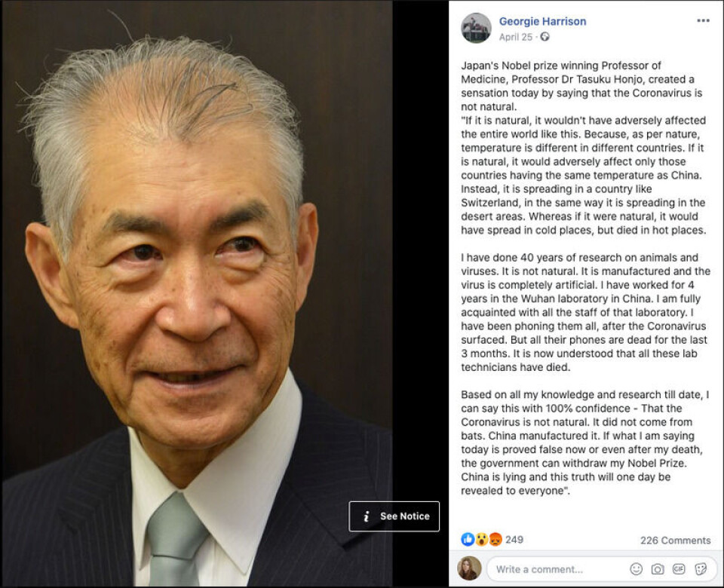The width and height of the screenshot is (724, 588).
Task: Click the Angry reaction emoji icon
Action: coord(495,539)
